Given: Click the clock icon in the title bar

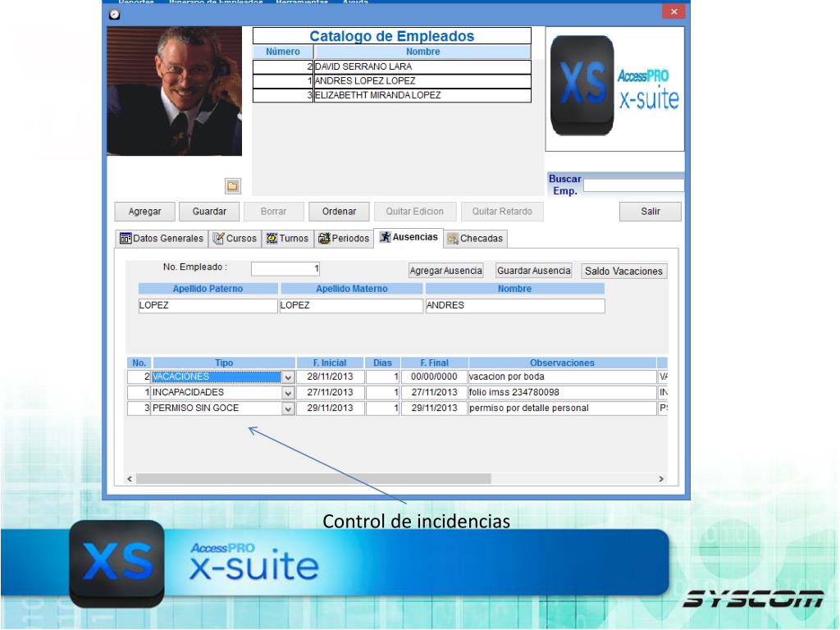Looking at the screenshot, I should 115,15.
